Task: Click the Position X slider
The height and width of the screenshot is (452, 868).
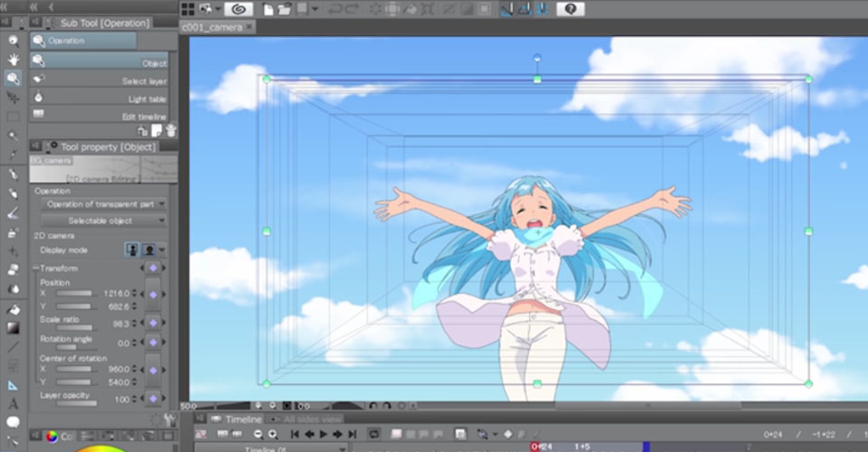Action: (75, 293)
